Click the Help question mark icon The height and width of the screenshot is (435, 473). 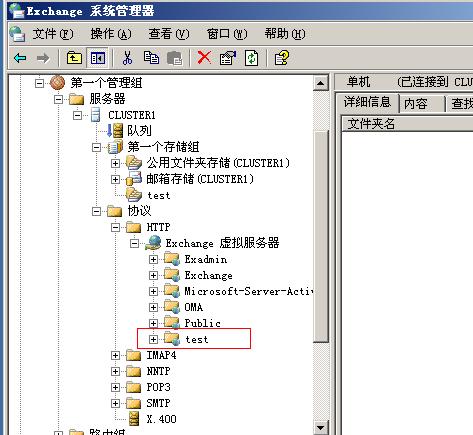[x=282, y=58]
